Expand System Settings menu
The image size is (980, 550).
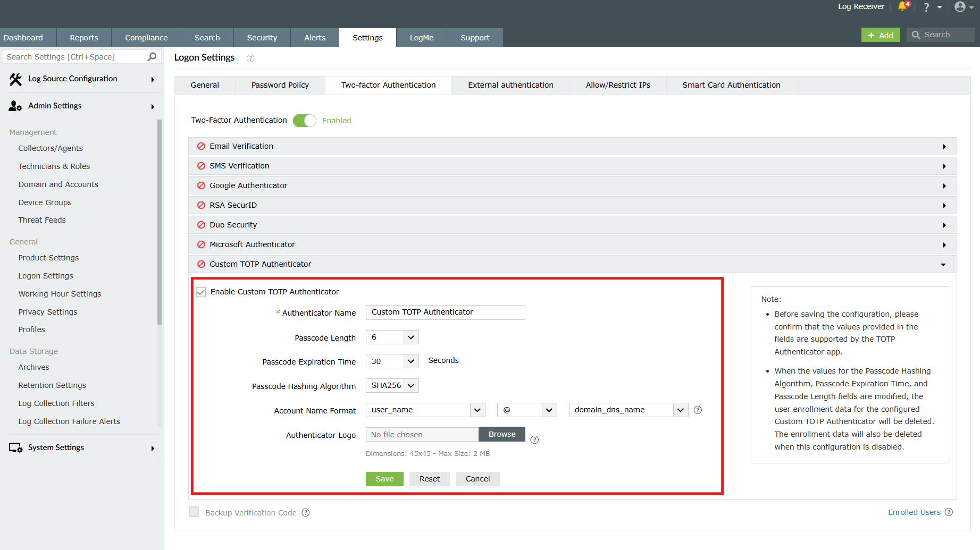click(x=153, y=449)
